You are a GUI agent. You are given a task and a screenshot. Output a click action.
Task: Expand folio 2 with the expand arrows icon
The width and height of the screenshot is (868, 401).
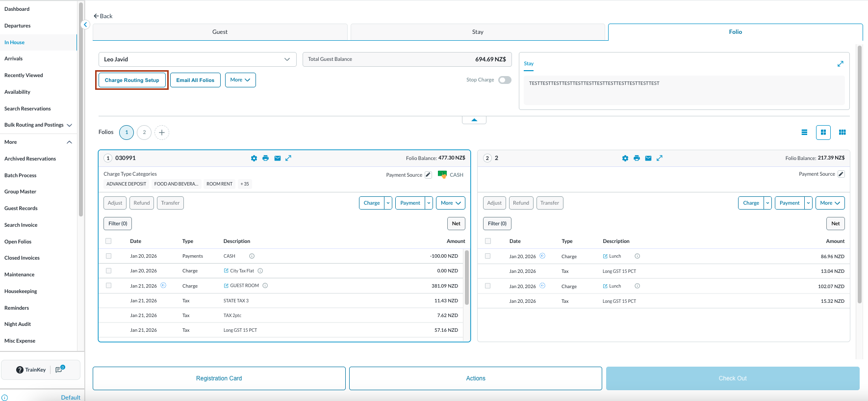pyautogui.click(x=660, y=158)
